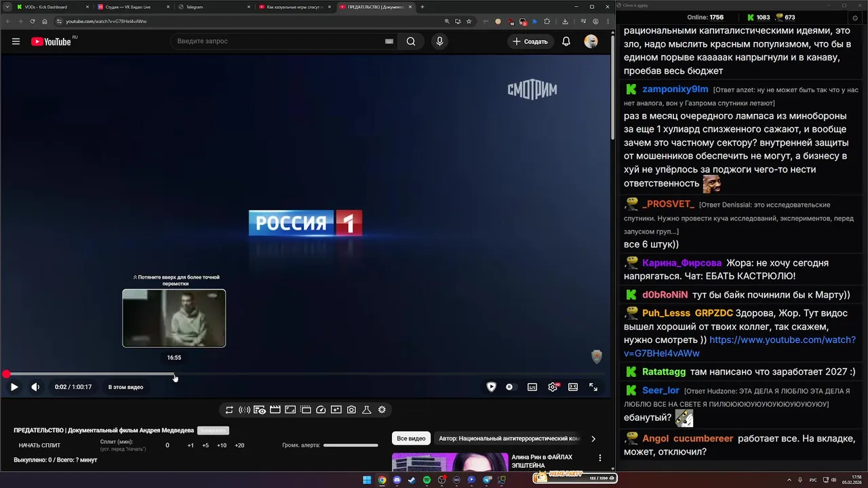
Task: Click username Карина_Фирсова in chat
Action: pos(682,263)
